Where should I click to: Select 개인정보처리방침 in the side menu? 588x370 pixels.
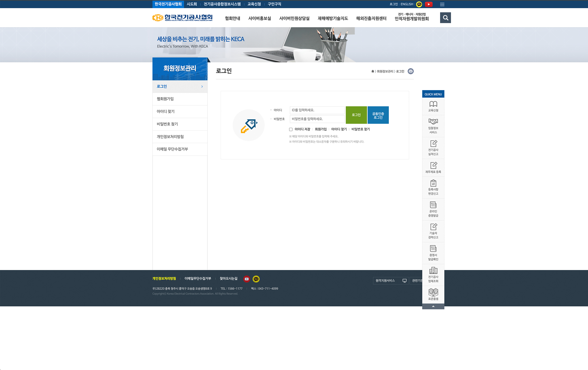(180, 137)
